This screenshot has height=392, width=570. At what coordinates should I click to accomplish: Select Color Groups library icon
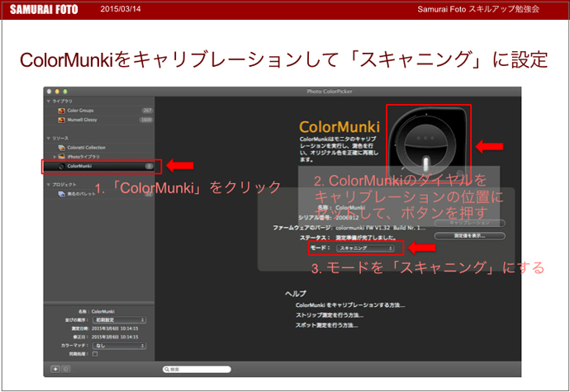[61, 111]
